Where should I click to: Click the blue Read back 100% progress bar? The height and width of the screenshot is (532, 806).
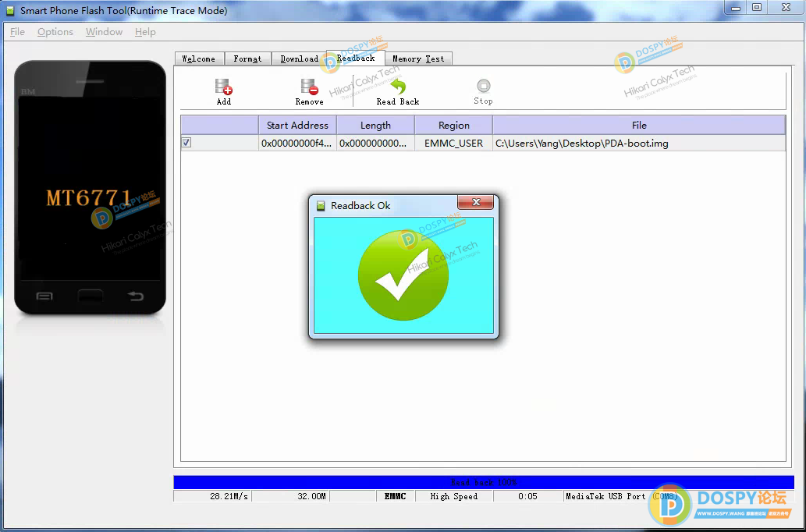pos(484,482)
